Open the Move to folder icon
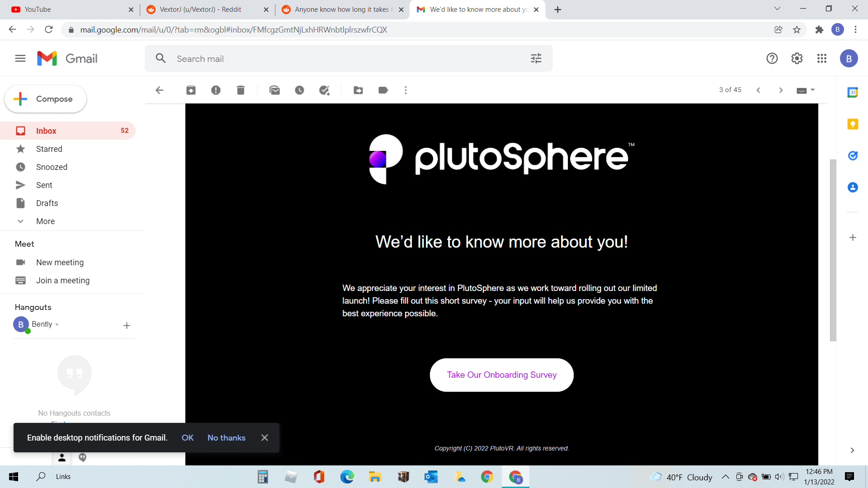The height and width of the screenshot is (488, 868). 358,90
